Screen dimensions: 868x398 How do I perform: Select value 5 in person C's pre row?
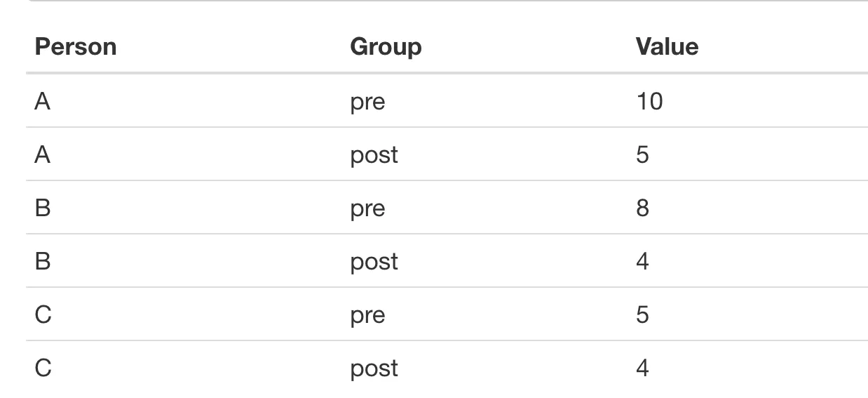(642, 315)
